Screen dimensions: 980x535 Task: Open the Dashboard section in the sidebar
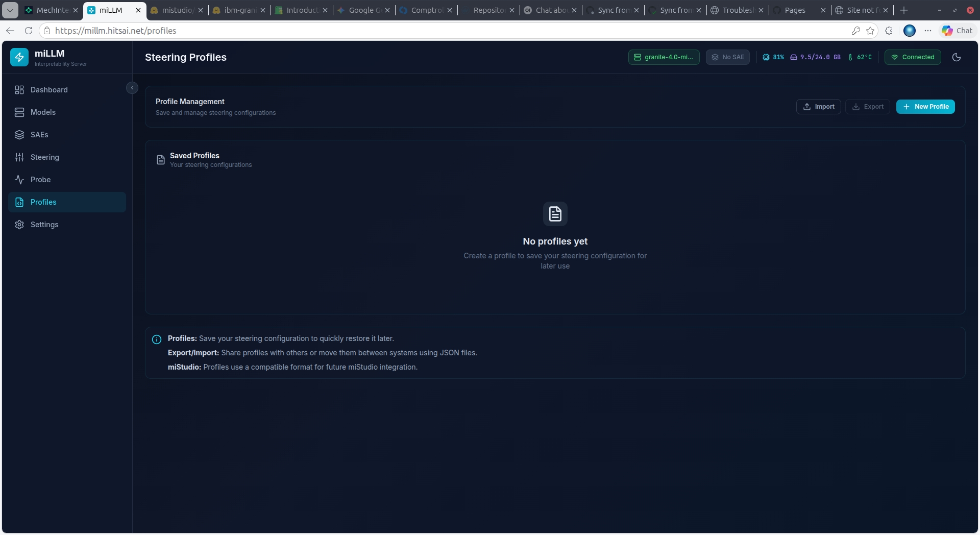(x=50, y=90)
